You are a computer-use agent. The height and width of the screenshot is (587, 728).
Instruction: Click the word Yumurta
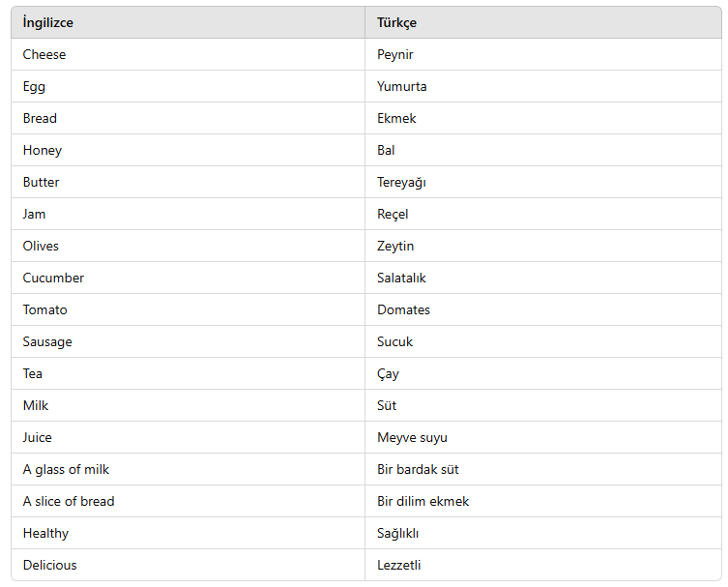[x=401, y=86]
